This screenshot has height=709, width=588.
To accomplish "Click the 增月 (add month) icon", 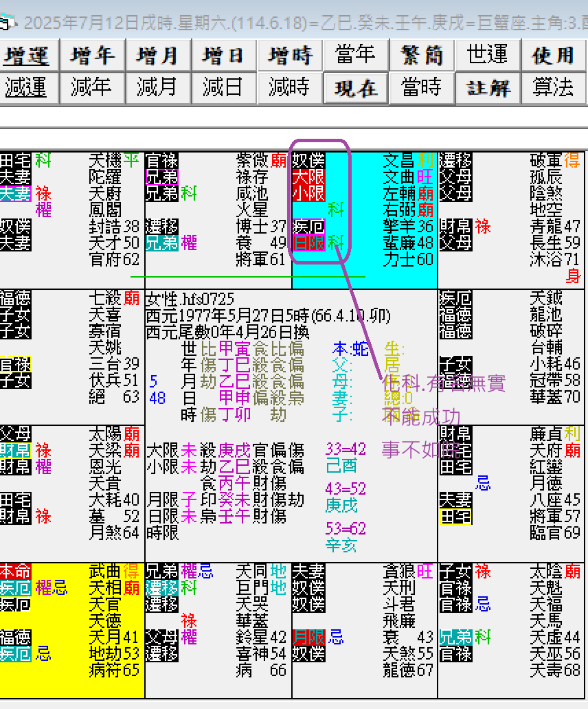I will pyautogui.click(x=158, y=56).
